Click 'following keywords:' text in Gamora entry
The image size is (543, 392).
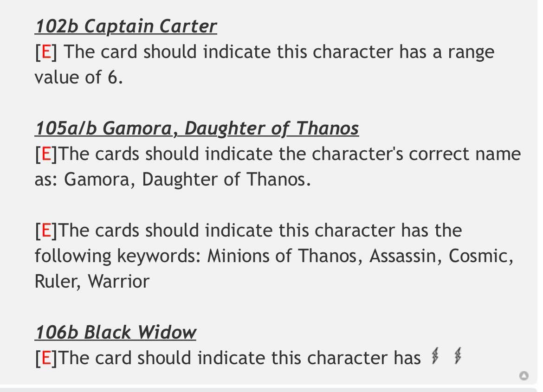tap(117, 256)
